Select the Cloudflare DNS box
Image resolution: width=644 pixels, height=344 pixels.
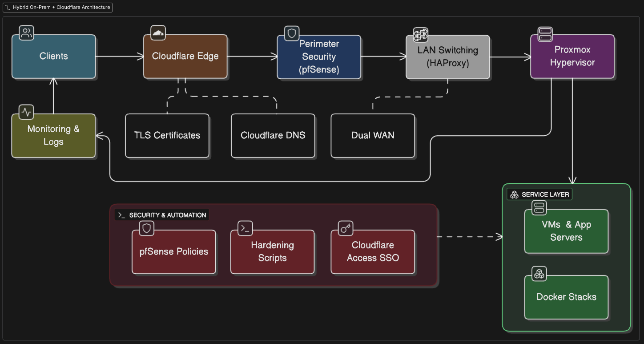[273, 136]
